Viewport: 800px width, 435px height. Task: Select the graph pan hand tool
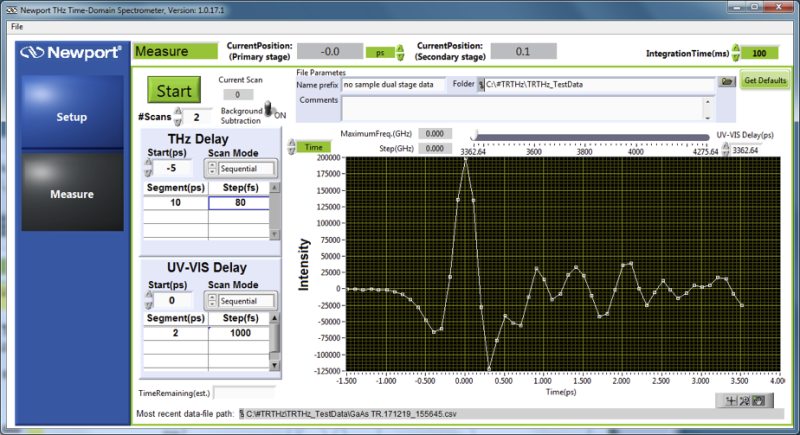pyautogui.click(x=760, y=400)
